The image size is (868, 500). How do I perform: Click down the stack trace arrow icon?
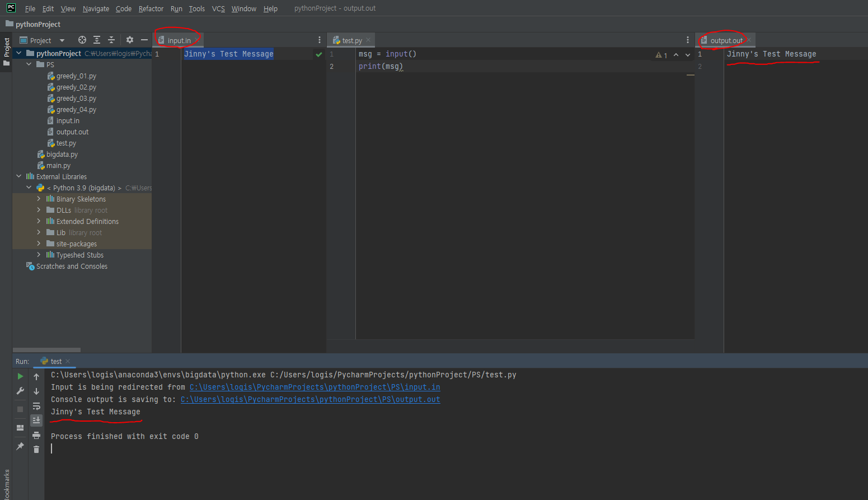point(36,391)
